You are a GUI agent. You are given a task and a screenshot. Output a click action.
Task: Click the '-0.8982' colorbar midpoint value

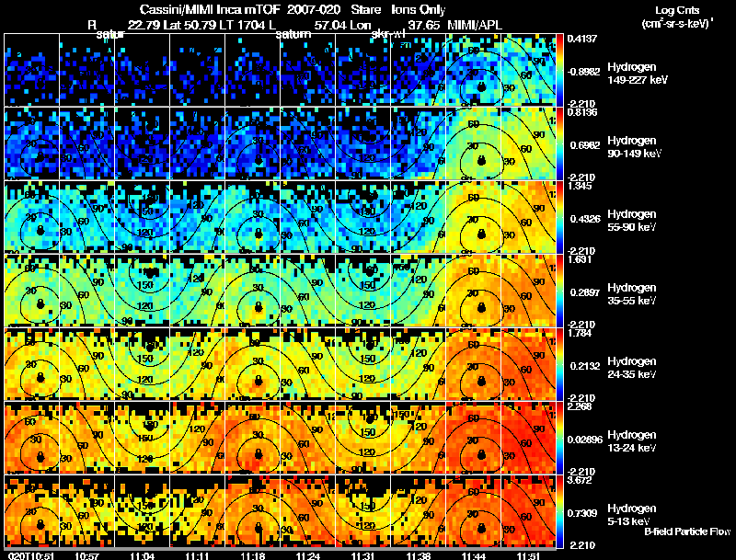coord(583,72)
